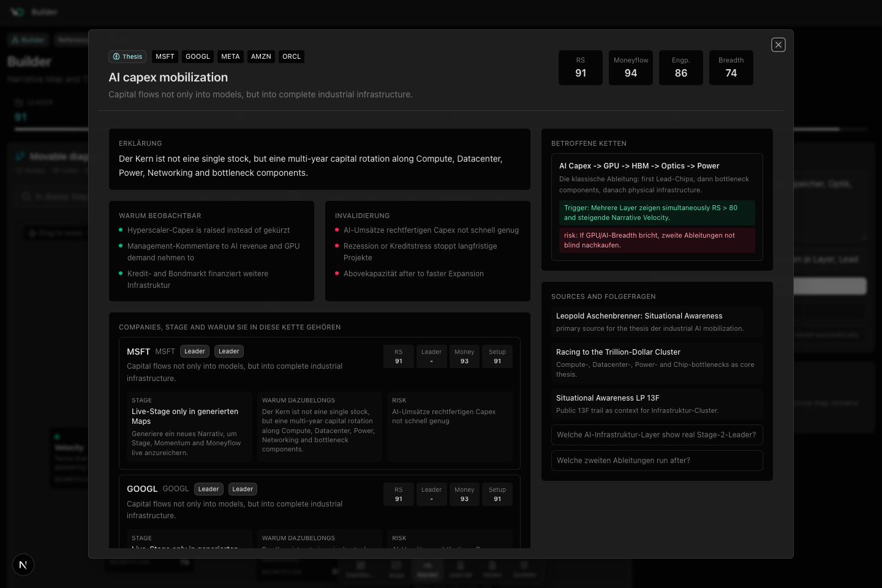Click 'Abovekapazität after to faster Expansion' bullet
The height and width of the screenshot is (588, 882).
(x=413, y=274)
